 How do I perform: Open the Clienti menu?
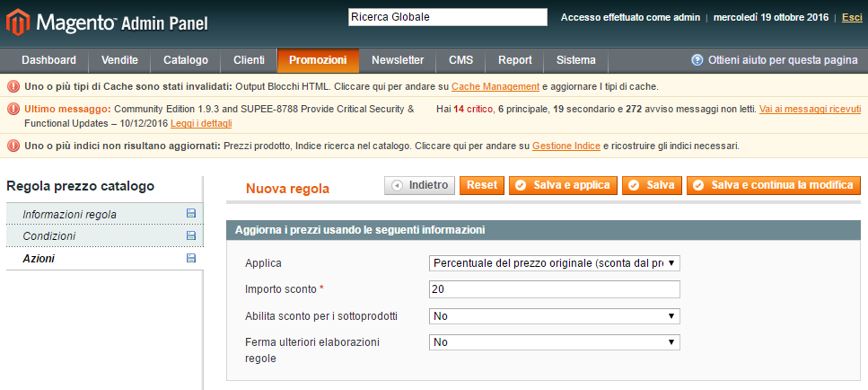click(249, 60)
